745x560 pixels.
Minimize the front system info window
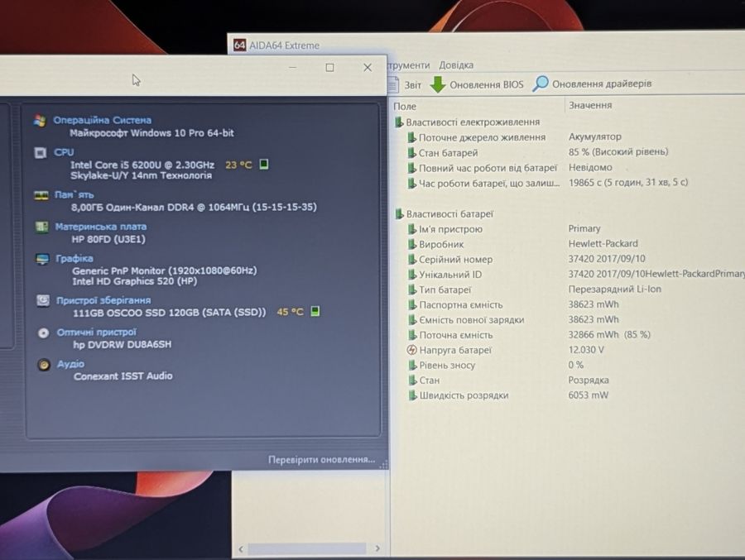[293, 68]
